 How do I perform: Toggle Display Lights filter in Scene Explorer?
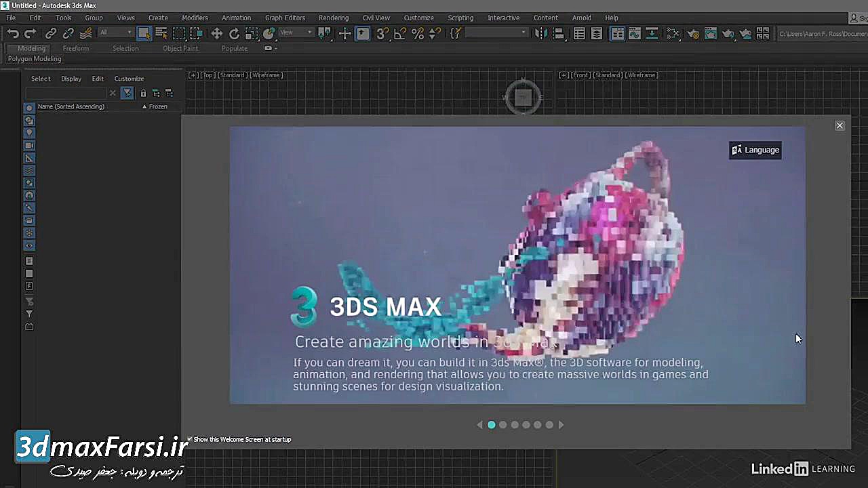[x=29, y=133]
